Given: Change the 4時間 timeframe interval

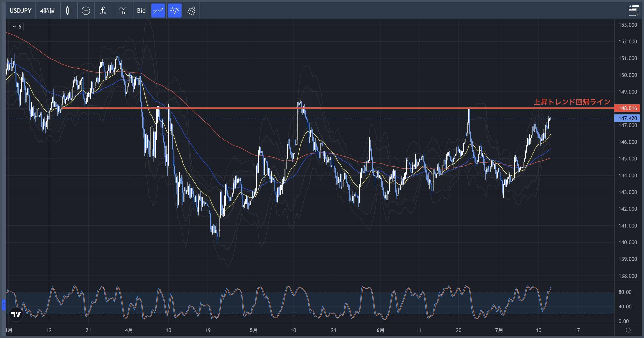Looking at the screenshot, I should click(48, 11).
